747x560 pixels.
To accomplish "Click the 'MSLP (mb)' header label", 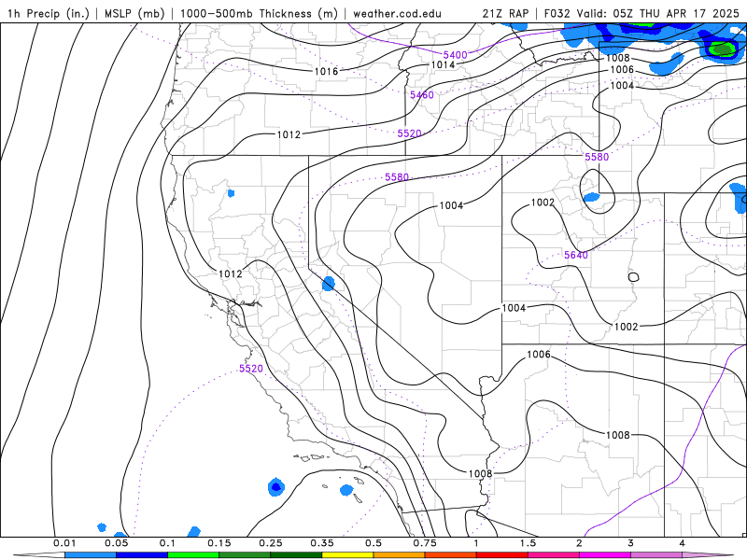I will pos(134,13).
